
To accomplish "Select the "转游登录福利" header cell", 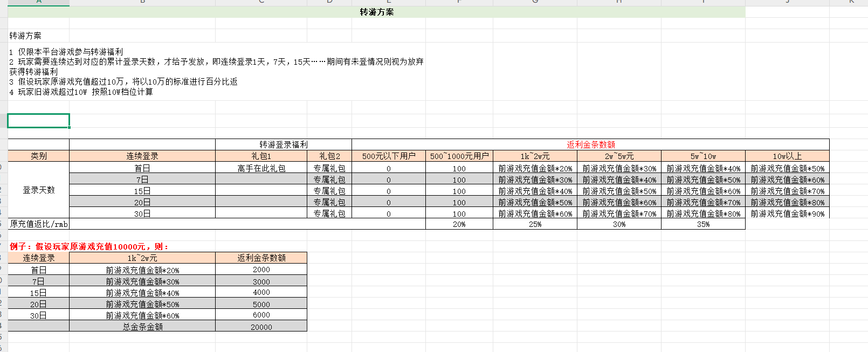I will pos(283,144).
